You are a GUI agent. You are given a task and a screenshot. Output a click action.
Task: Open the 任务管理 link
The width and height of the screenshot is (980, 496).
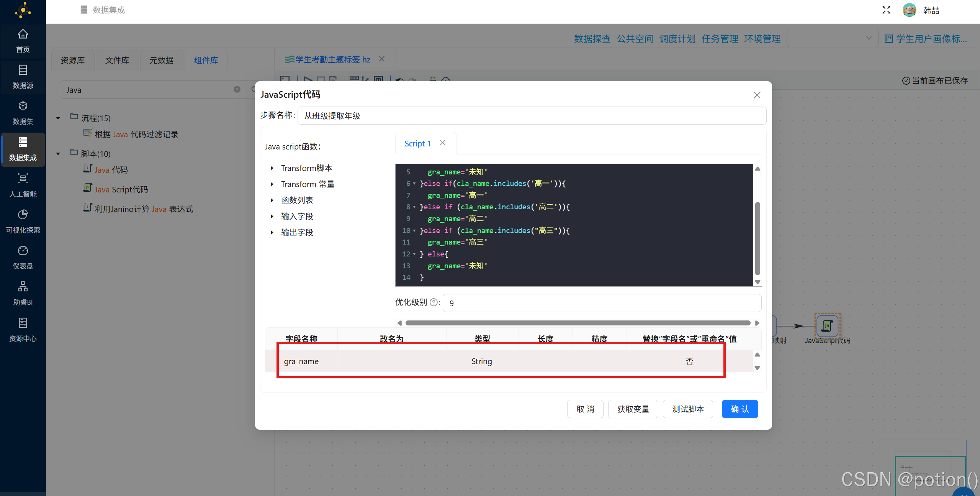pos(720,39)
